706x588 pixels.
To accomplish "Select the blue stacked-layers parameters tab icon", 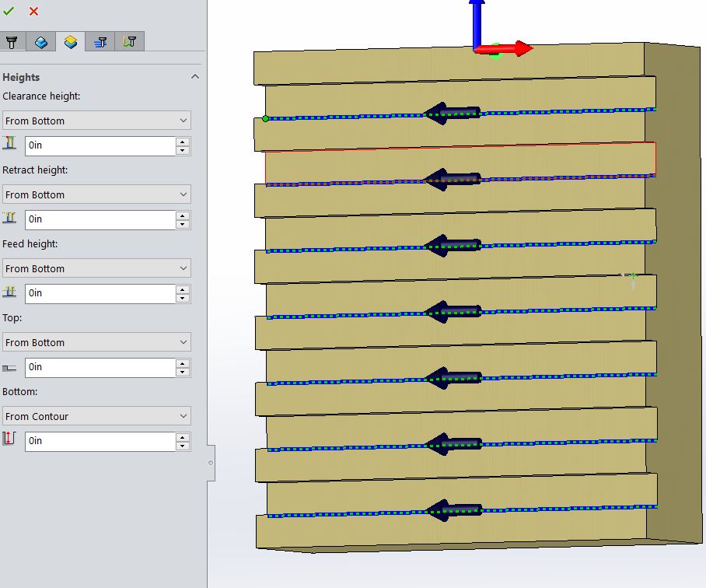I will (40, 41).
